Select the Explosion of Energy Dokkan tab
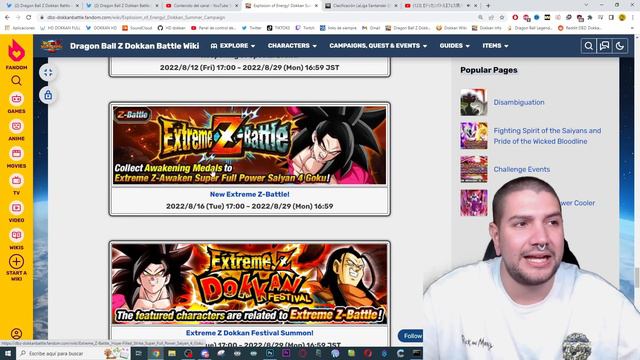Screen dimensions: 640x360 tap(281, 6)
